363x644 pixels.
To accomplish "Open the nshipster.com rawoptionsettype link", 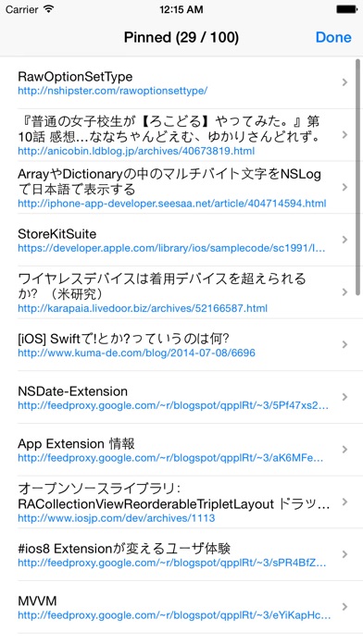I will pos(112,91).
